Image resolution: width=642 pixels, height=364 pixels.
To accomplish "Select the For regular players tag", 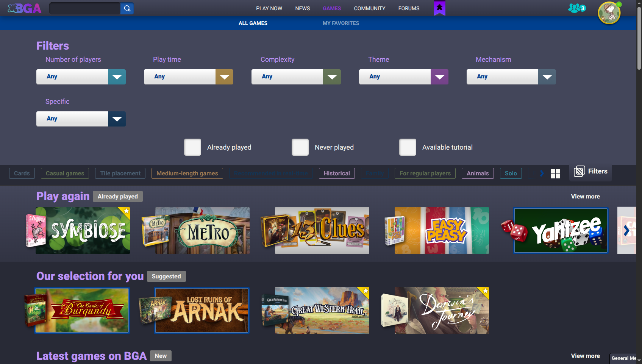I will (x=425, y=173).
